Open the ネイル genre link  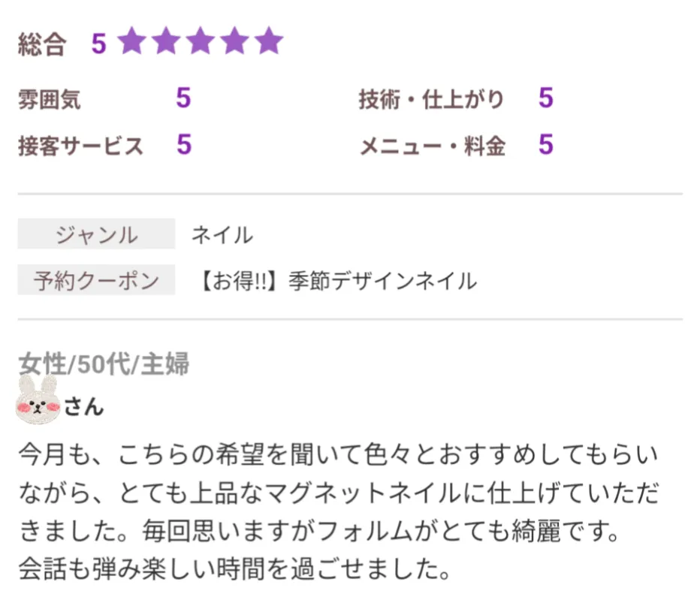pyautogui.click(x=222, y=234)
